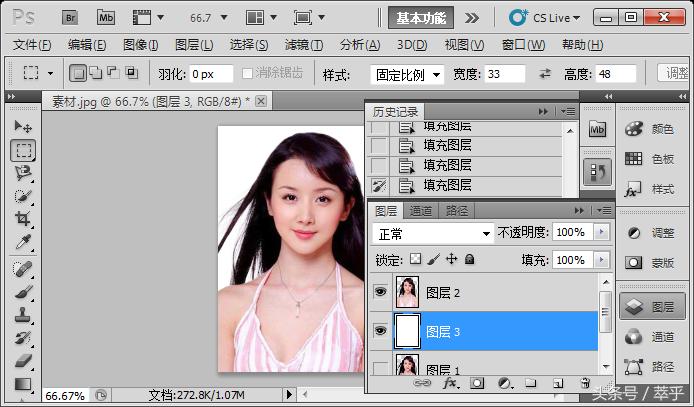
Task: Click 羽化 feather input field
Action: (211, 74)
